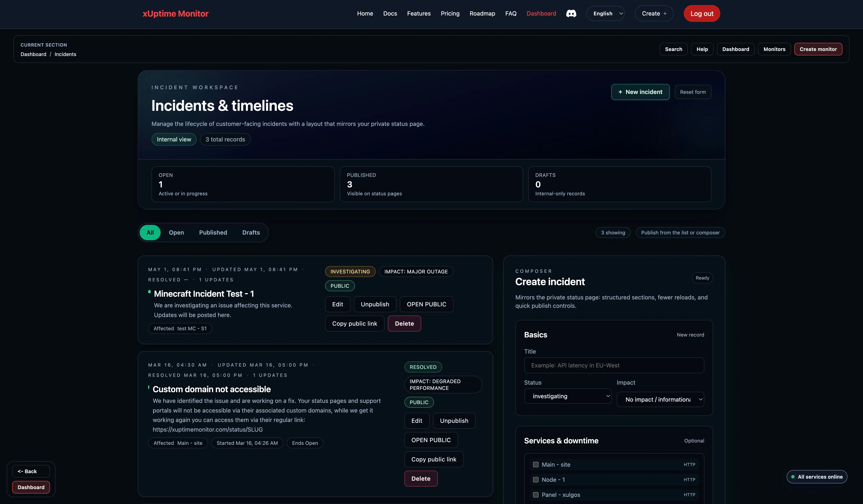Click the Dashboard breadcrumb link
The image size is (863, 504).
(33, 54)
